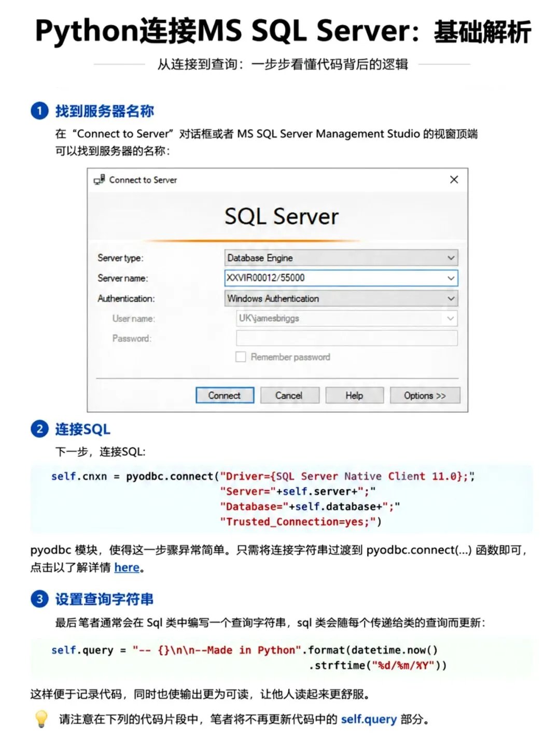Click the Connect to Server title icon
Viewport: 560px width, 747px height.
tap(100, 179)
